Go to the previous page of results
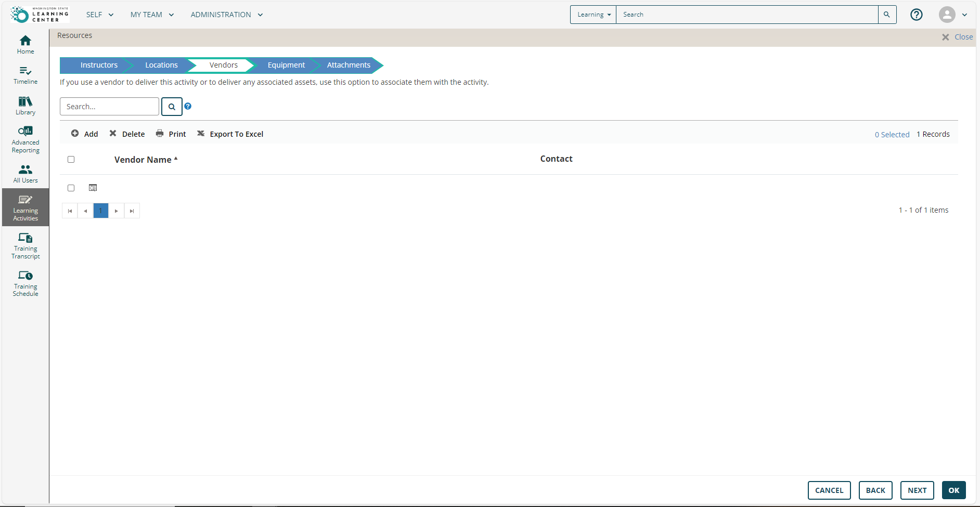The height and width of the screenshot is (507, 980). click(85, 211)
